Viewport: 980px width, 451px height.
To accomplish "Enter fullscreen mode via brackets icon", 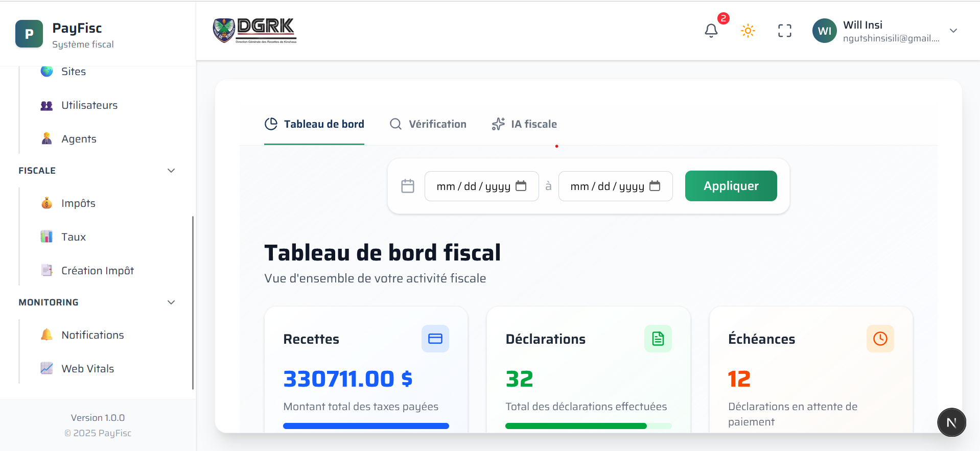I will click(x=784, y=31).
